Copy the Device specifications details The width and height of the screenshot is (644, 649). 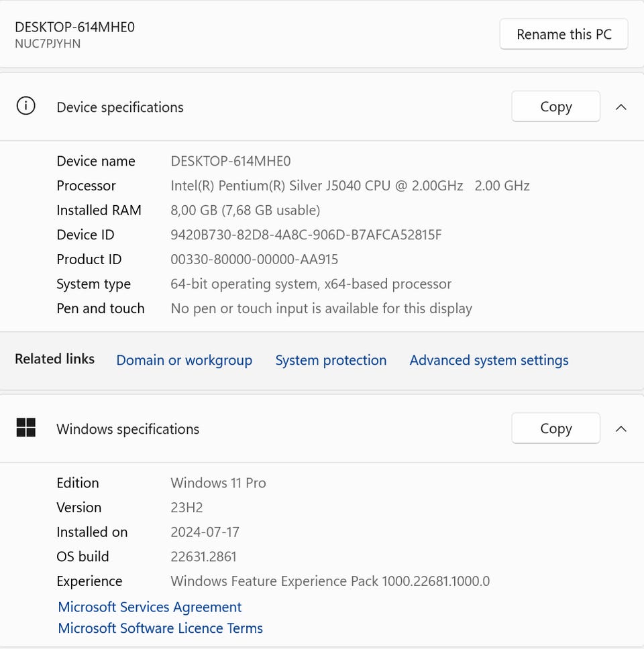point(555,107)
